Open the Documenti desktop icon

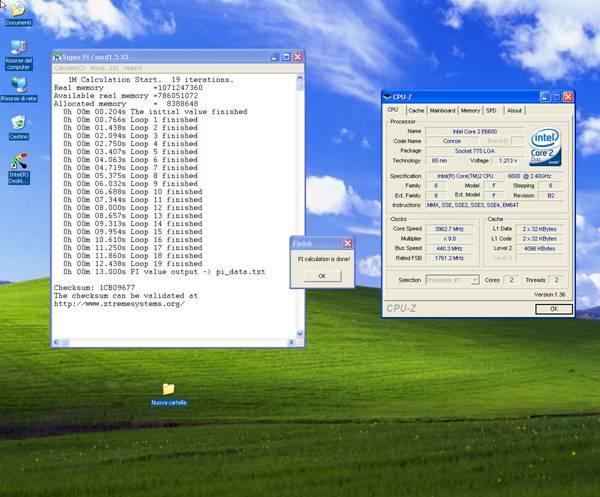[x=18, y=11]
